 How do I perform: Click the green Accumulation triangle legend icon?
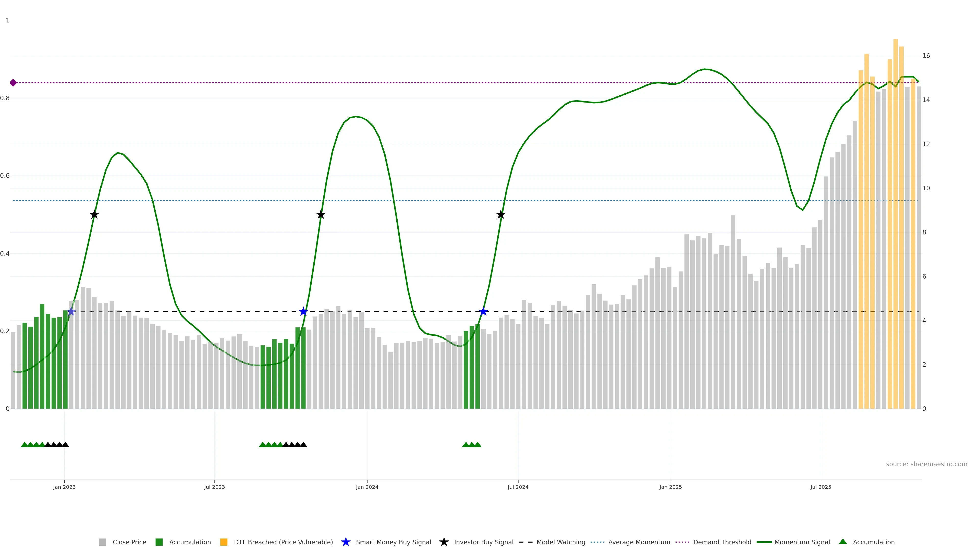click(843, 542)
